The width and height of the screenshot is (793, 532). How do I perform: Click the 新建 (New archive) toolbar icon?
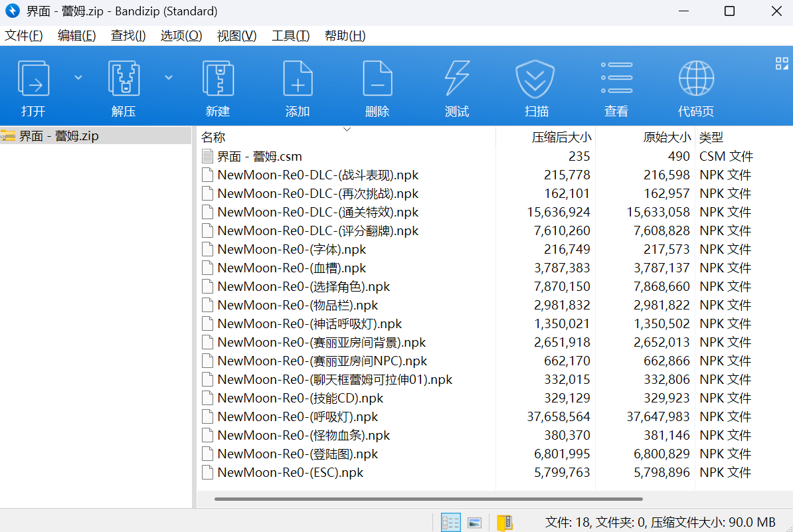[x=218, y=79]
